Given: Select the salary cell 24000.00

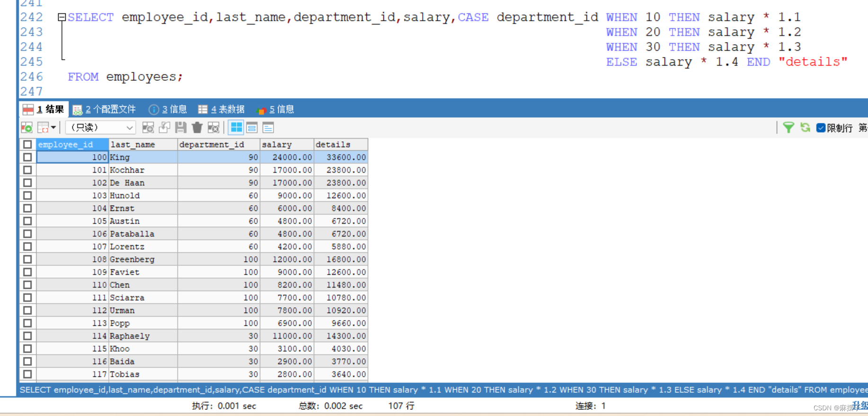Looking at the screenshot, I should coord(287,157).
